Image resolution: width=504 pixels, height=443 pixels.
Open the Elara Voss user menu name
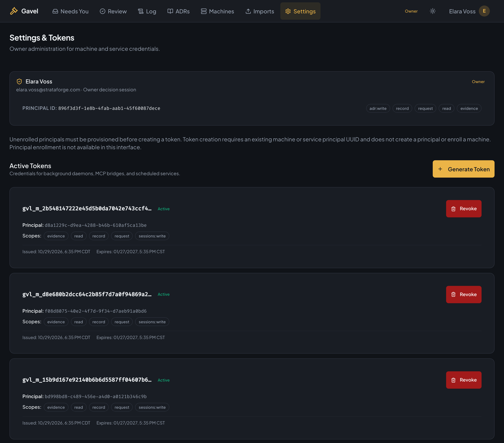(462, 11)
